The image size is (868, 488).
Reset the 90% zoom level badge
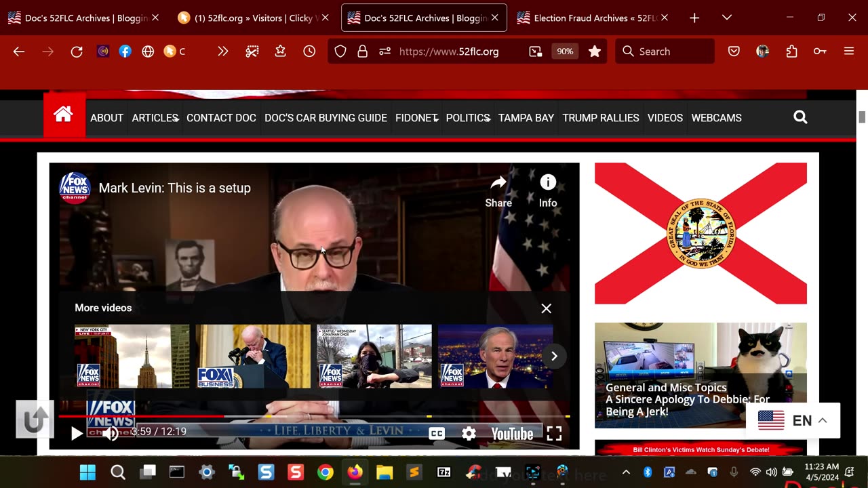pyautogui.click(x=565, y=52)
